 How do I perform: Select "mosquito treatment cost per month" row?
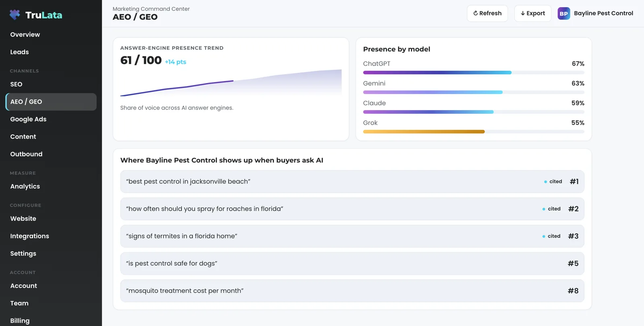tap(352, 291)
